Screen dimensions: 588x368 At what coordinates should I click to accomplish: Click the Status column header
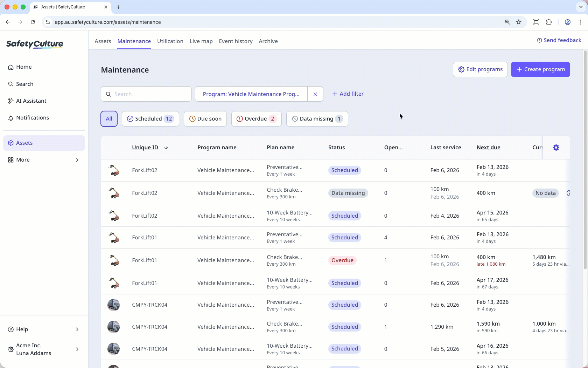click(x=337, y=148)
